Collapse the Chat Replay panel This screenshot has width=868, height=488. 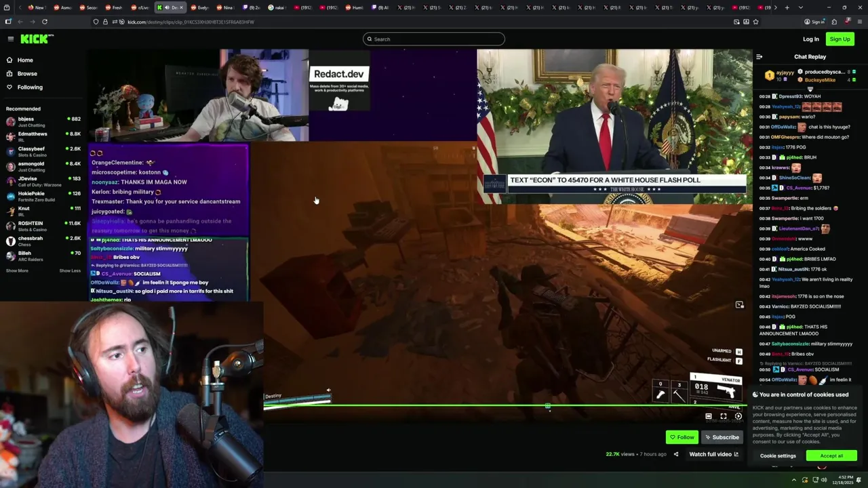[x=759, y=57]
